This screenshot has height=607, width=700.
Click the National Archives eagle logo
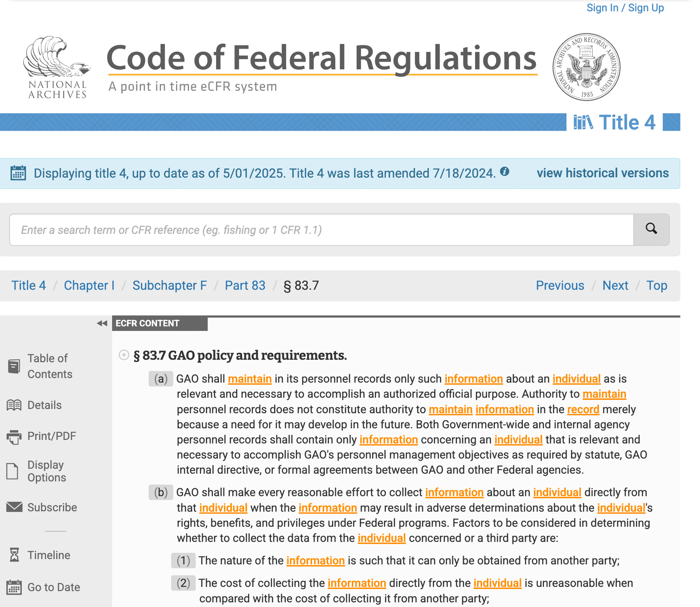pyautogui.click(x=57, y=67)
